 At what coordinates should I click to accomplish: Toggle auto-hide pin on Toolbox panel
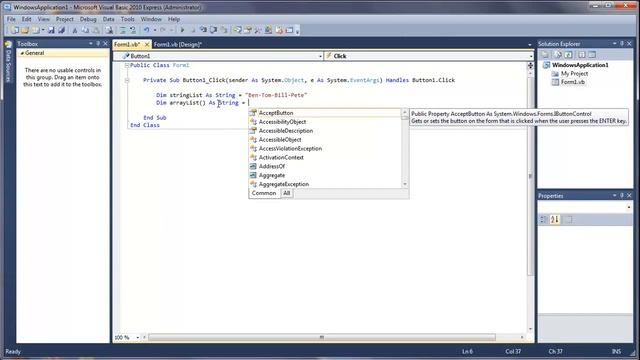tap(98, 43)
